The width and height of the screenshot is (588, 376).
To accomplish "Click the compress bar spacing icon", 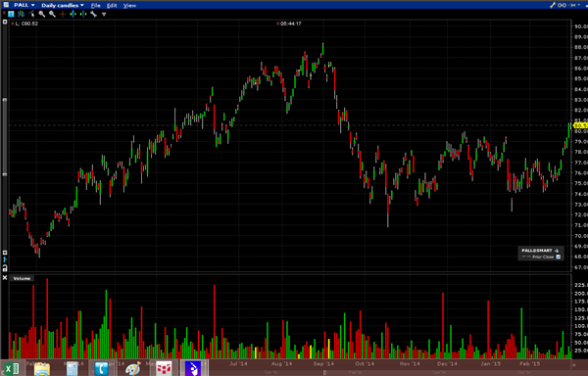I will [83, 15].
